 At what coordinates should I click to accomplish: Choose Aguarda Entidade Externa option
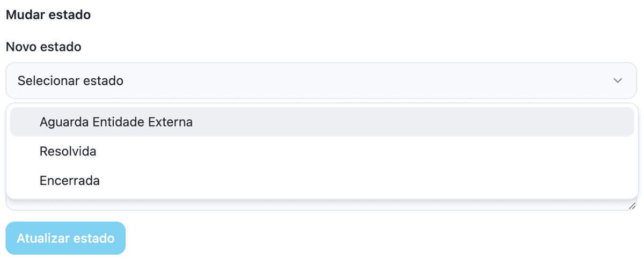[x=322, y=122]
